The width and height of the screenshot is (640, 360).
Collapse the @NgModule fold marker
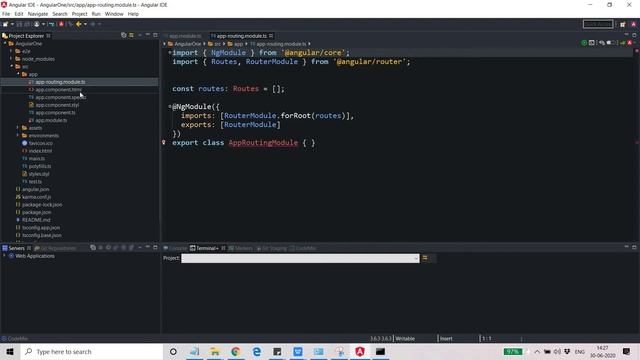tap(169, 106)
